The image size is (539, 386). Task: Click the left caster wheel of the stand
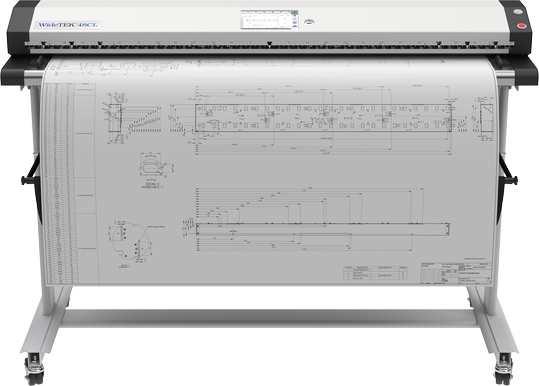pos(34,372)
